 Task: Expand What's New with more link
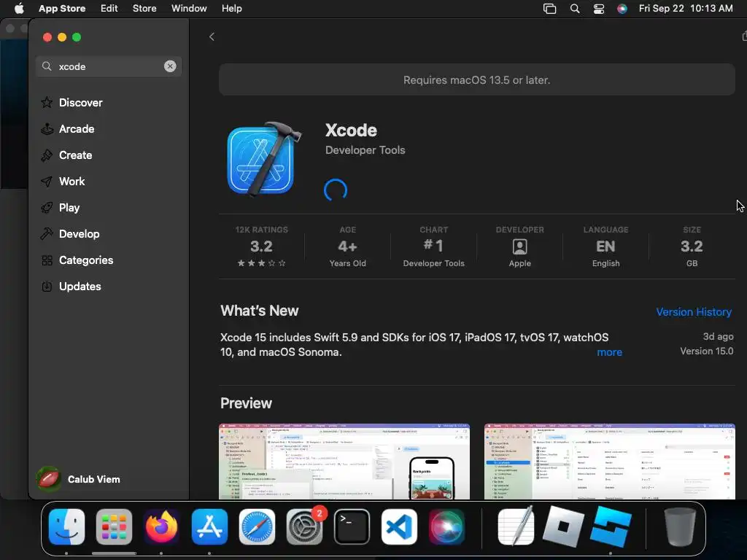click(609, 352)
